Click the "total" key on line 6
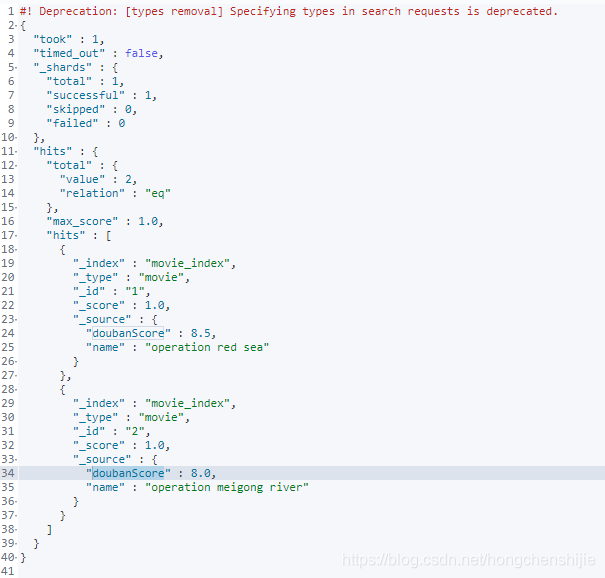 69,81
